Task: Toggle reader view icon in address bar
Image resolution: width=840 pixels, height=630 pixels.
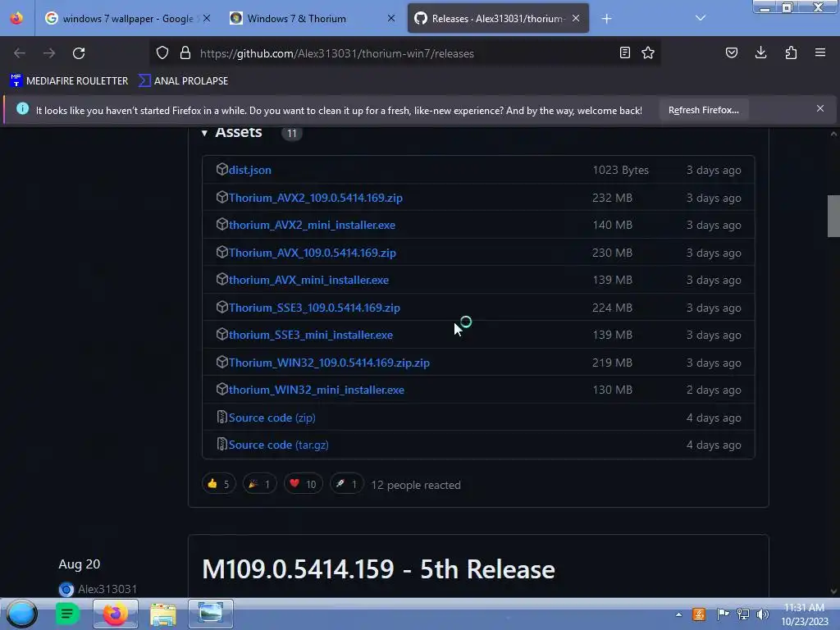Action: [x=624, y=53]
